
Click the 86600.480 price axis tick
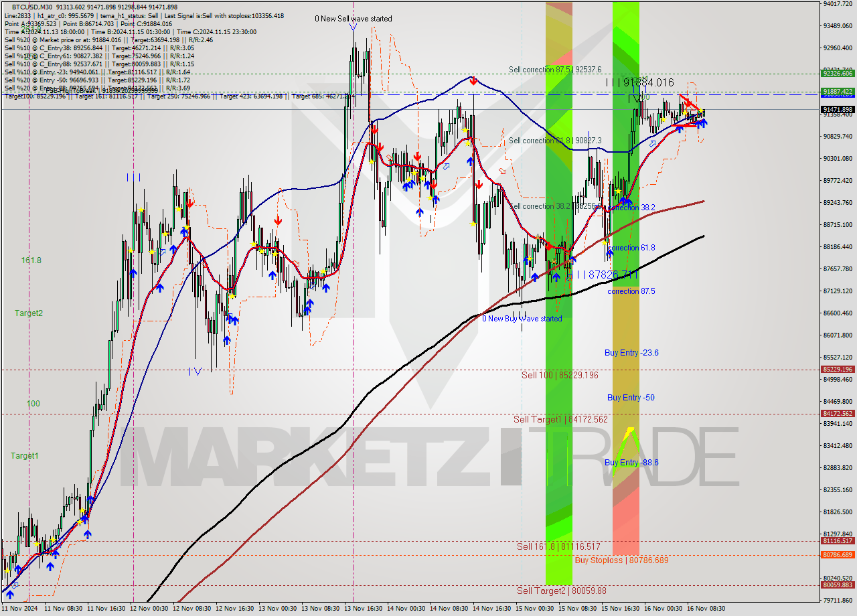(838, 313)
